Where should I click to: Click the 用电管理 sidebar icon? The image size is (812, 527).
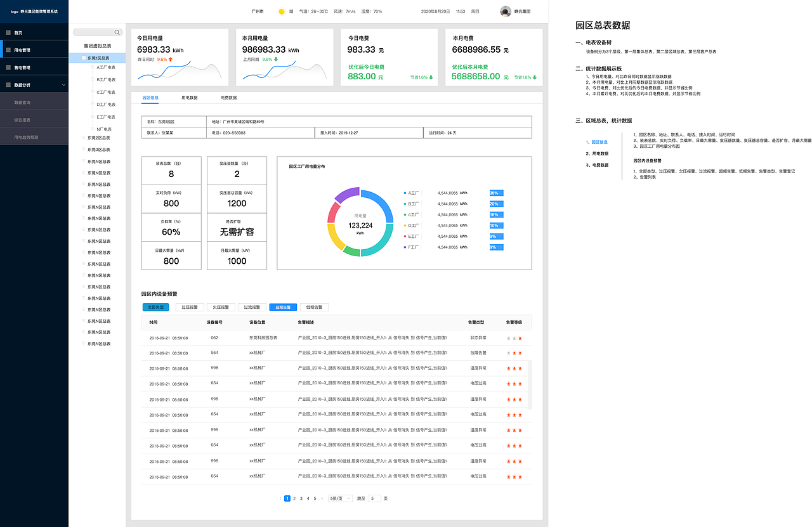(x=8, y=49)
